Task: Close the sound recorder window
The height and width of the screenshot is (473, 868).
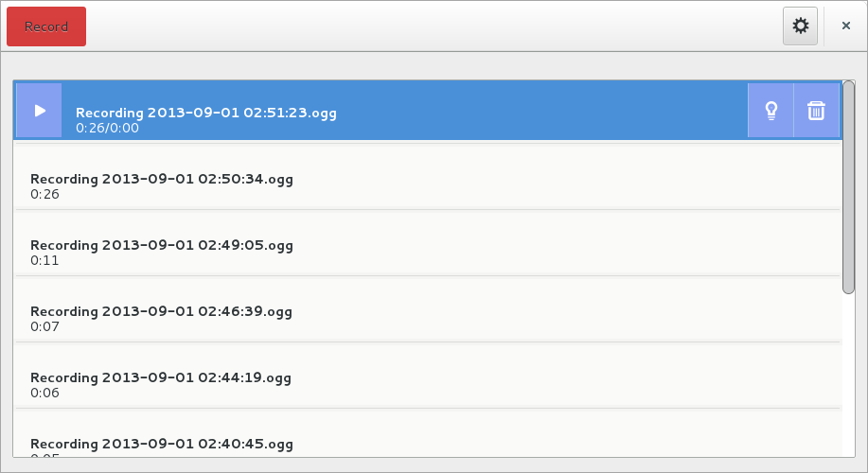Action: [845, 26]
